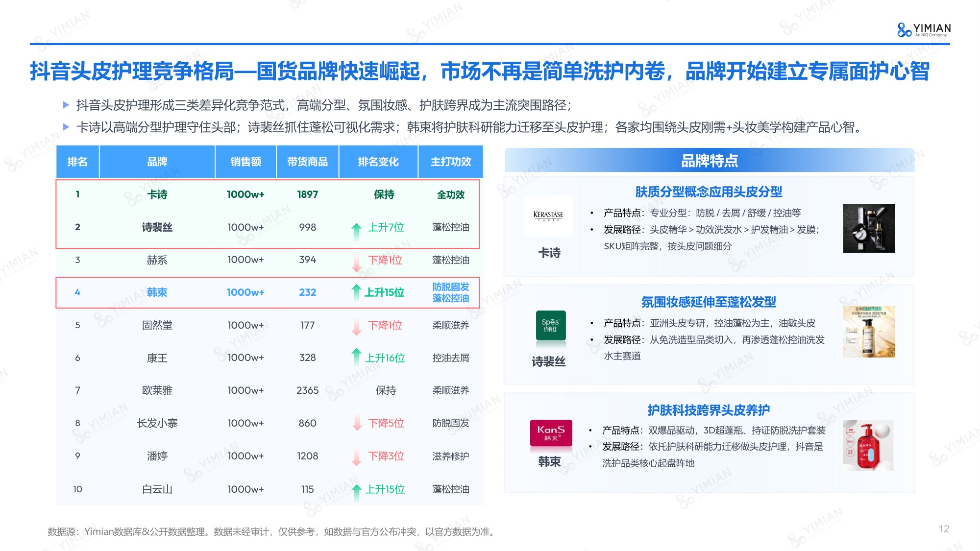Click the heading 肤质分型概念应用头皮分型
Screen dimensions: 980x551
pos(709,192)
